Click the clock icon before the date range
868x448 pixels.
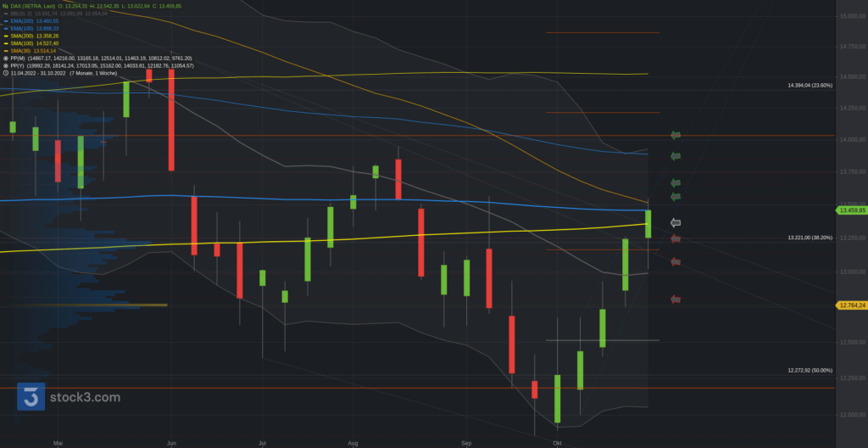(x=5, y=73)
